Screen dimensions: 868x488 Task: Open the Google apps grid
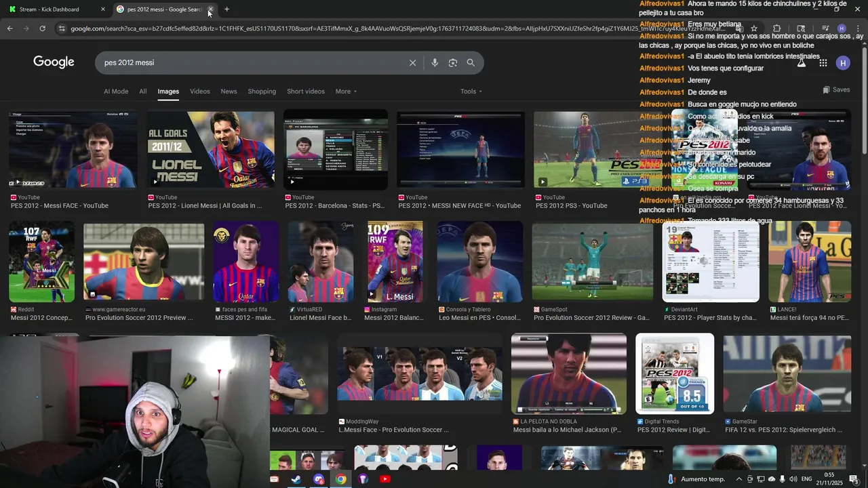[x=823, y=63]
